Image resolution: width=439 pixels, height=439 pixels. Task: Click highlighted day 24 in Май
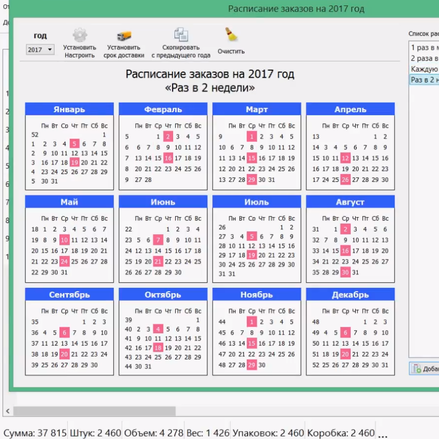click(x=64, y=262)
